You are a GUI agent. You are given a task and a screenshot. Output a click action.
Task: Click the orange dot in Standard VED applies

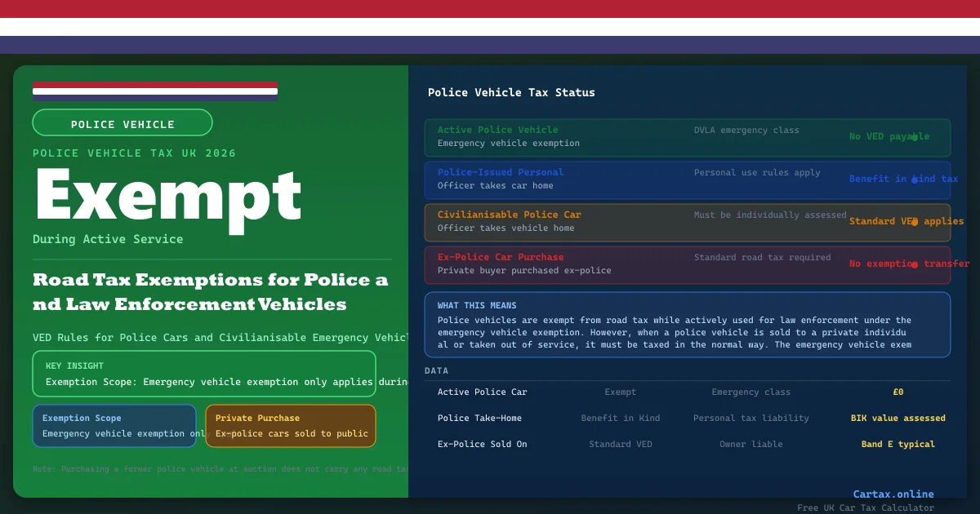pos(915,222)
